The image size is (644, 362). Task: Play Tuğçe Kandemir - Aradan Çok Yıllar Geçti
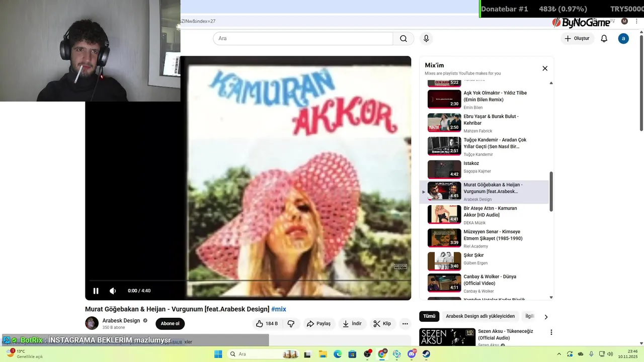(484, 146)
